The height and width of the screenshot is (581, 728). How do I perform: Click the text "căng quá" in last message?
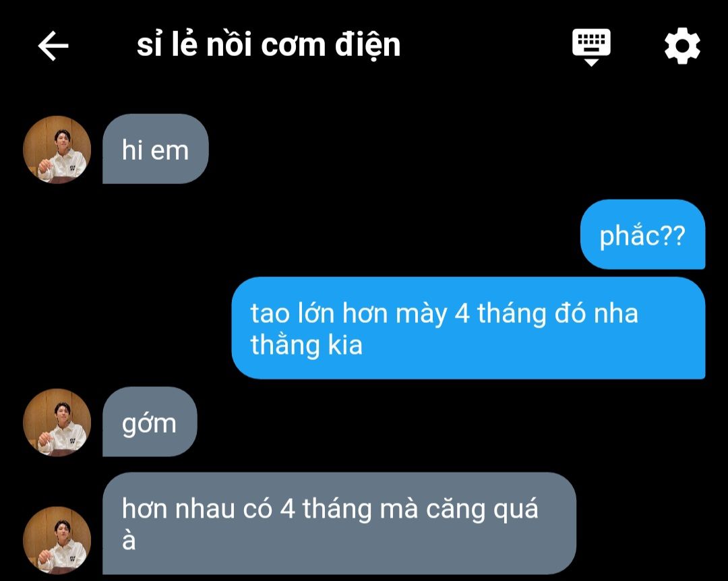483,510
